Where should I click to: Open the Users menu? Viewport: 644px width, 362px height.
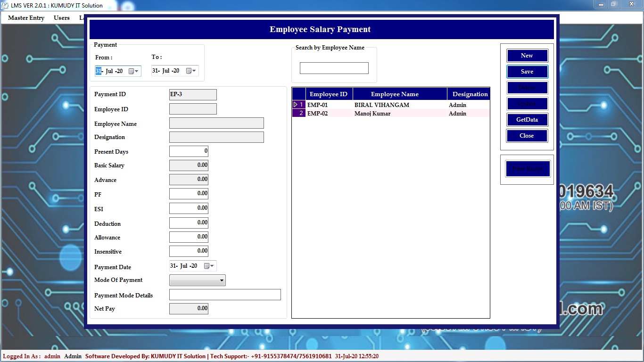tap(62, 18)
